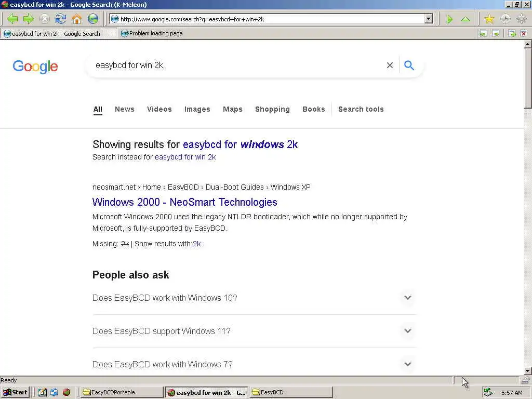Search instead for 'easybcd for win 2k'
Image resolution: width=532 pixels, height=399 pixels.
(x=185, y=157)
